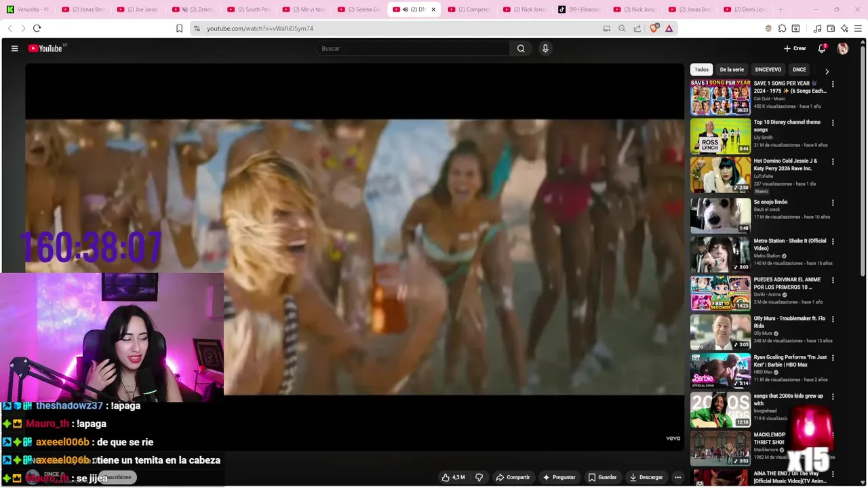Click the Preguntar button
Viewport: 868px width, 488px height.
(559, 477)
